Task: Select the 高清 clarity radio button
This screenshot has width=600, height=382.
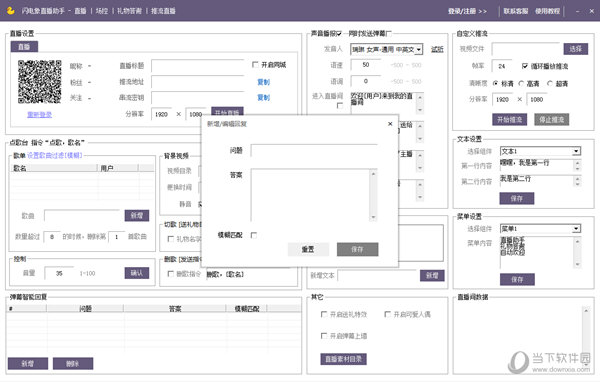Action: [521, 83]
